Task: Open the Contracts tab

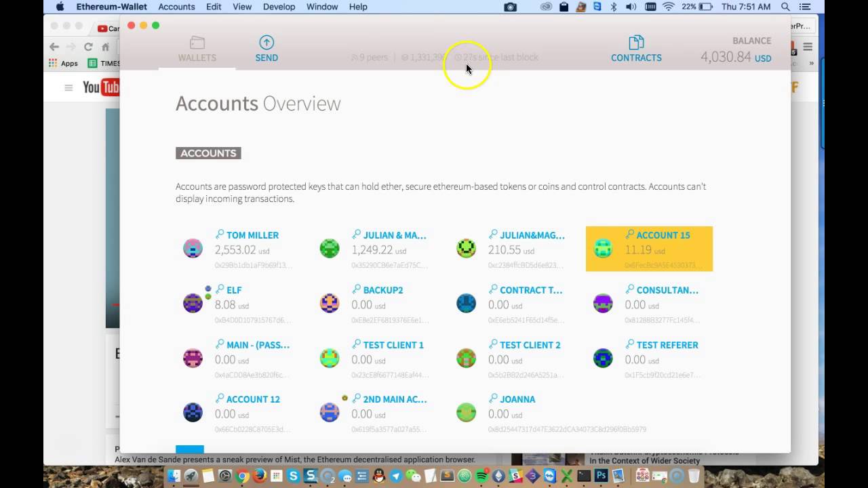Action: point(636,49)
